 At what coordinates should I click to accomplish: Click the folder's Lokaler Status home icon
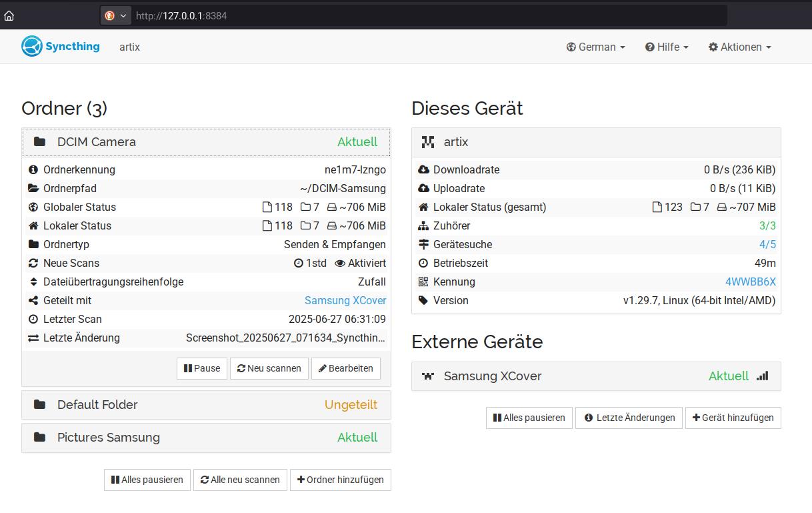pyautogui.click(x=33, y=226)
